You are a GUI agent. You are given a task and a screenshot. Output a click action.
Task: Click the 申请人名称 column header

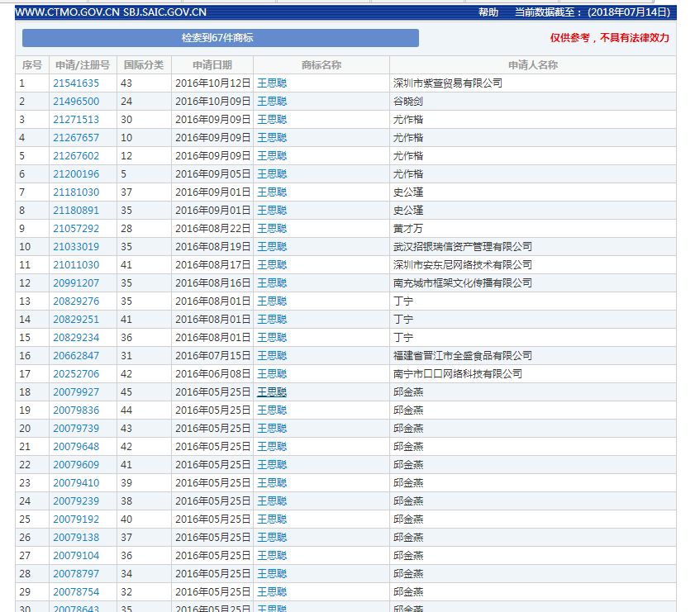click(x=532, y=65)
